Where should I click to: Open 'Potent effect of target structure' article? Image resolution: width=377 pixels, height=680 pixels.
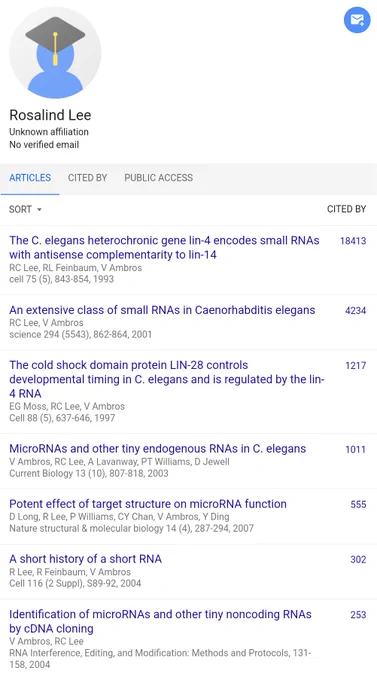(148, 504)
